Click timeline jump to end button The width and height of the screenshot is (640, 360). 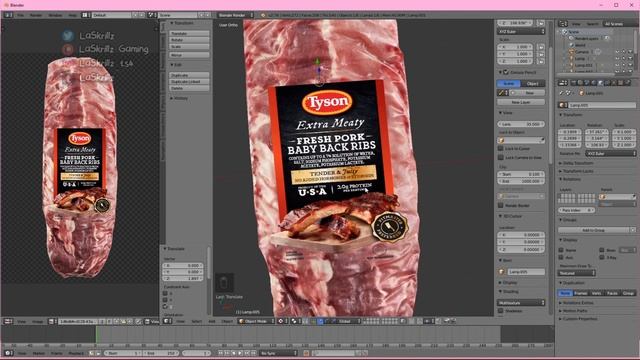pyautogui.click(x=253, y=353)
